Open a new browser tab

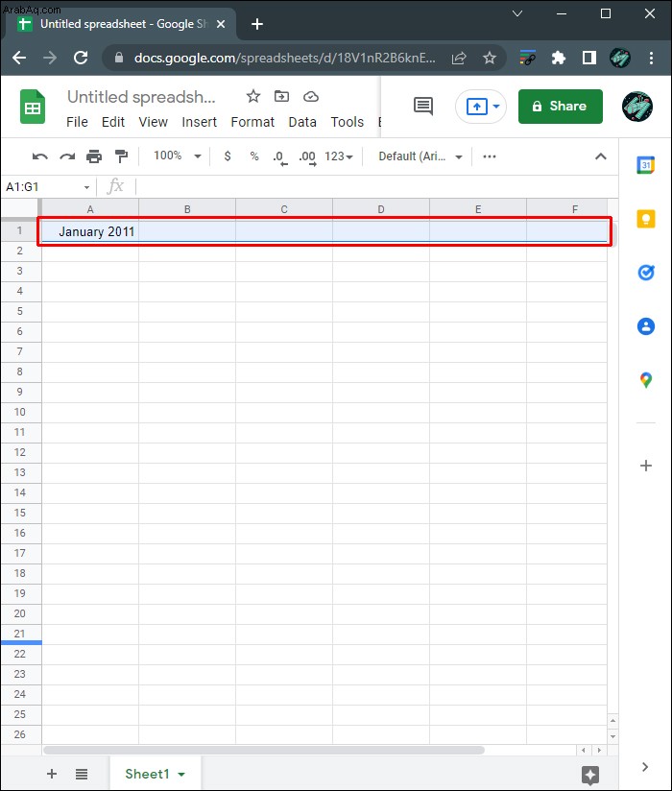(256, 24)
